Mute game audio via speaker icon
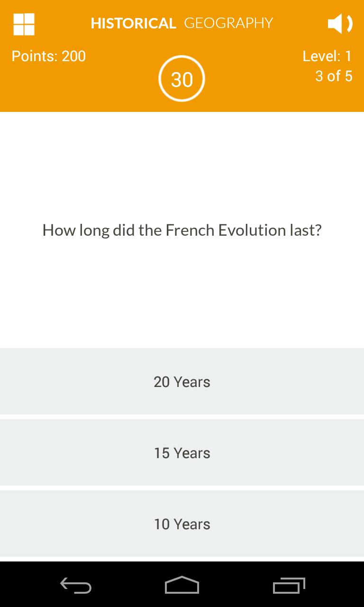The height and width of the screenshot is (607, 364). (x=341, y=24)
